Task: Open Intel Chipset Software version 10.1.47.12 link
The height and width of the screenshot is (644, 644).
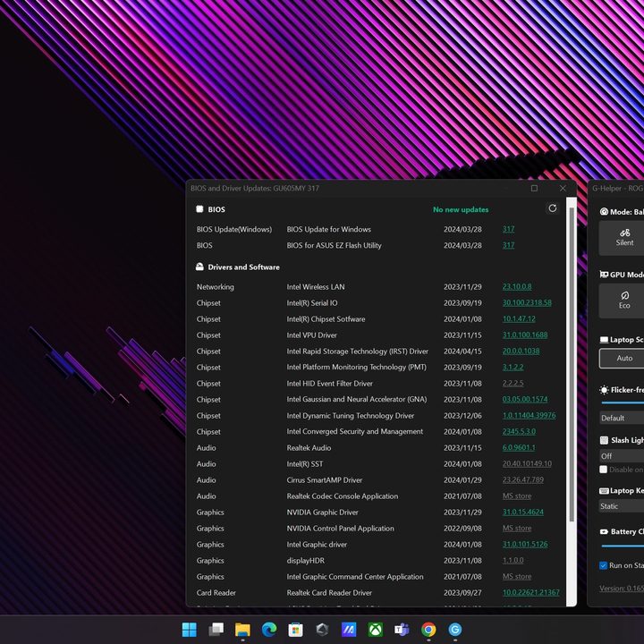Action: pyautogui.click(x=519, y=318)
